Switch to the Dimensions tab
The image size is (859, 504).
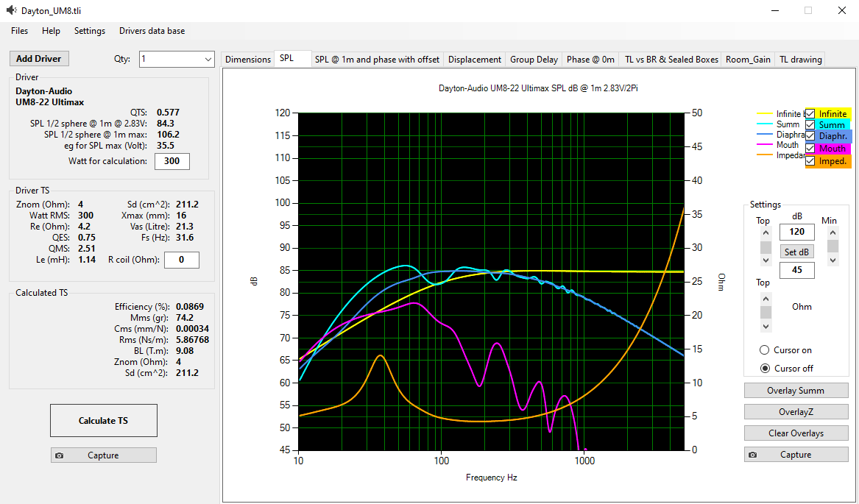click(x=248, y=59)
